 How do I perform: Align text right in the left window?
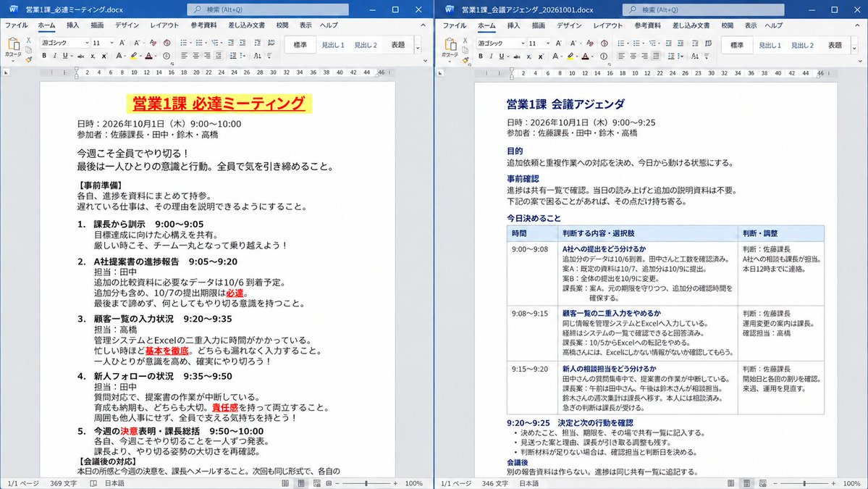(x=207, y=56)
